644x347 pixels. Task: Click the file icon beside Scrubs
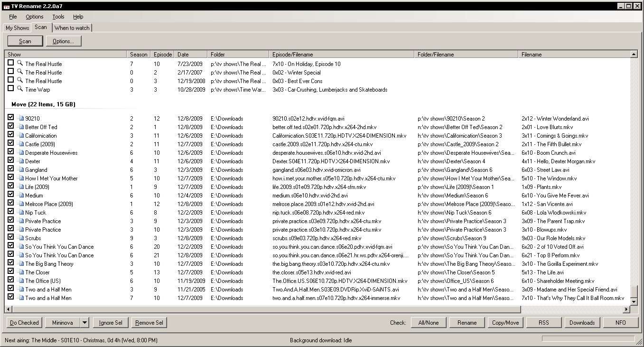pyautogui.click(x=21, y=238)
